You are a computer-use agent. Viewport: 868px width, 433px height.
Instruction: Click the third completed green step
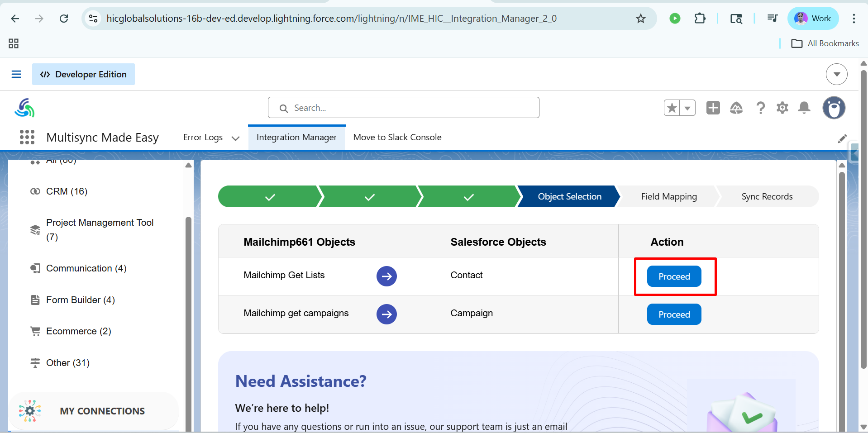click(x=469, y=196)
